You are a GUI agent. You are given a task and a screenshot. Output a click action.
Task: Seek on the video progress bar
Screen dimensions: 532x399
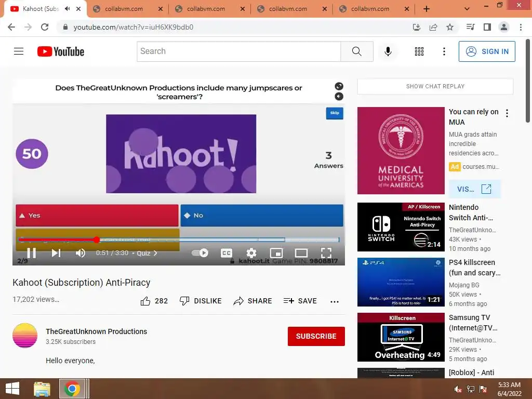(179, 240)
